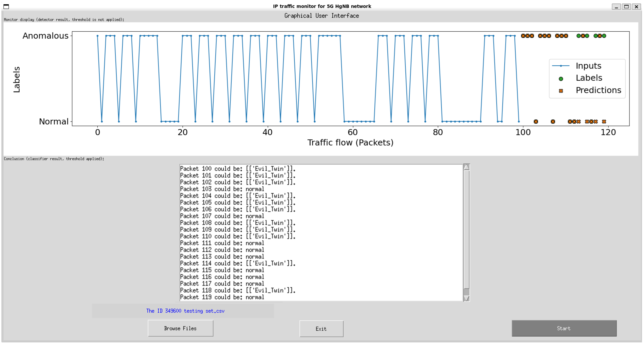
Task: Click the file name label testing set.csv
Action: coord(185,311)
